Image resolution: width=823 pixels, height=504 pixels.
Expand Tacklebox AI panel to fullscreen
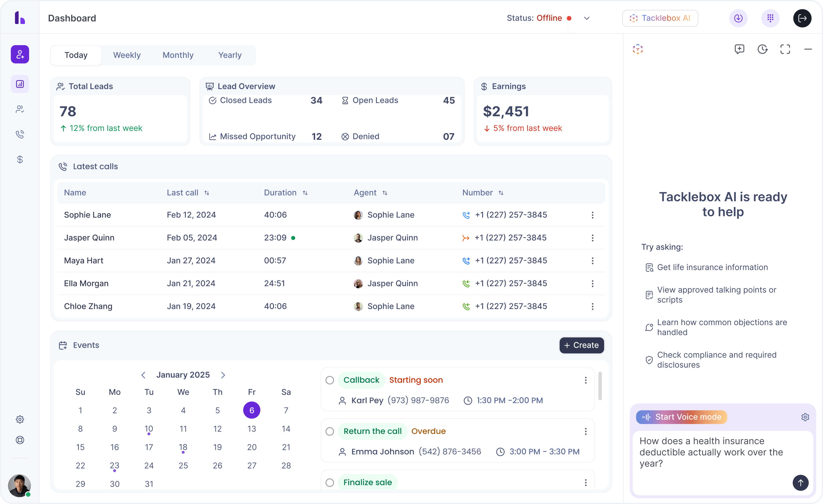click(x=785, y=49)
